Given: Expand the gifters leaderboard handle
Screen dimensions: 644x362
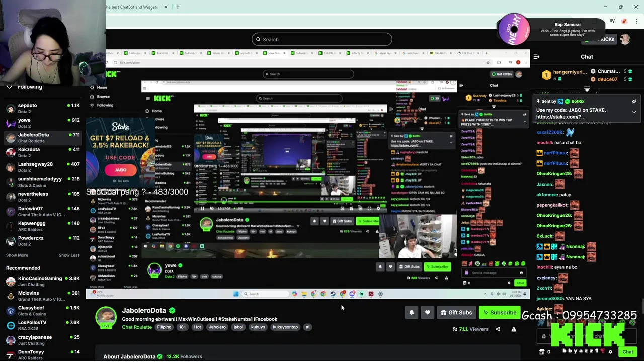Looking at the screenshot, I should 587,89.
